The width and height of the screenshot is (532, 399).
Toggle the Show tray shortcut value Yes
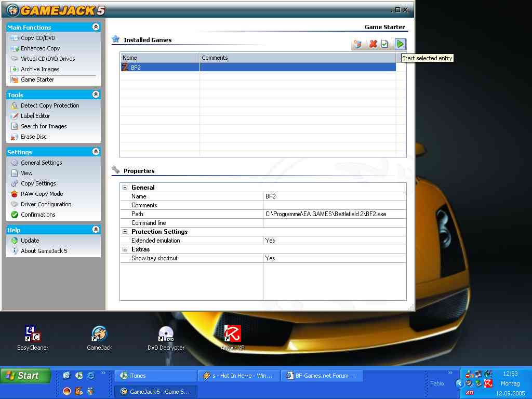click(335, 258)
